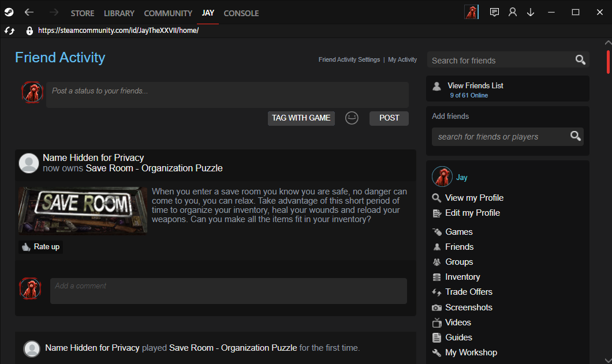Viewport: 612px width, 364px height.
Task: Open the Screenshots sidebar link
Action: tap(469, 307)
